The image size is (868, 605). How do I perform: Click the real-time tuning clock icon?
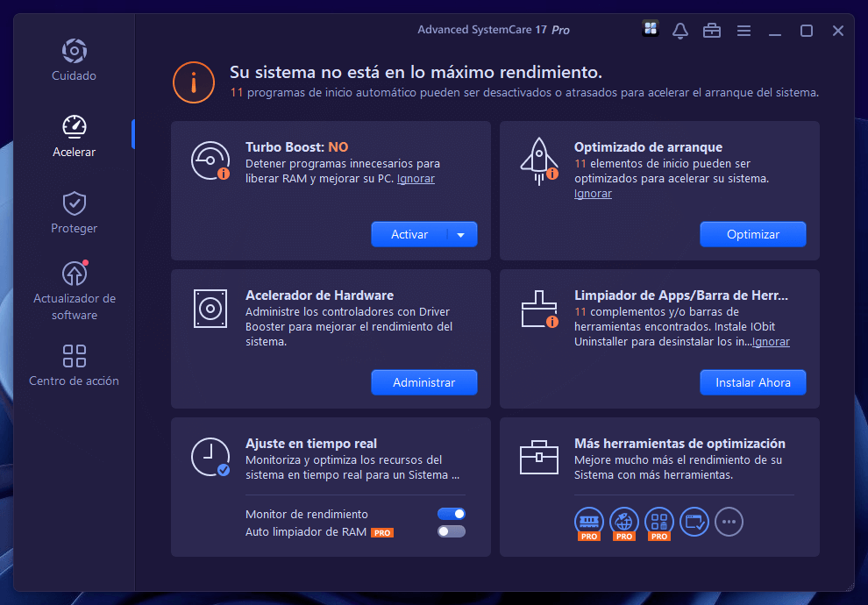(210, 457)
